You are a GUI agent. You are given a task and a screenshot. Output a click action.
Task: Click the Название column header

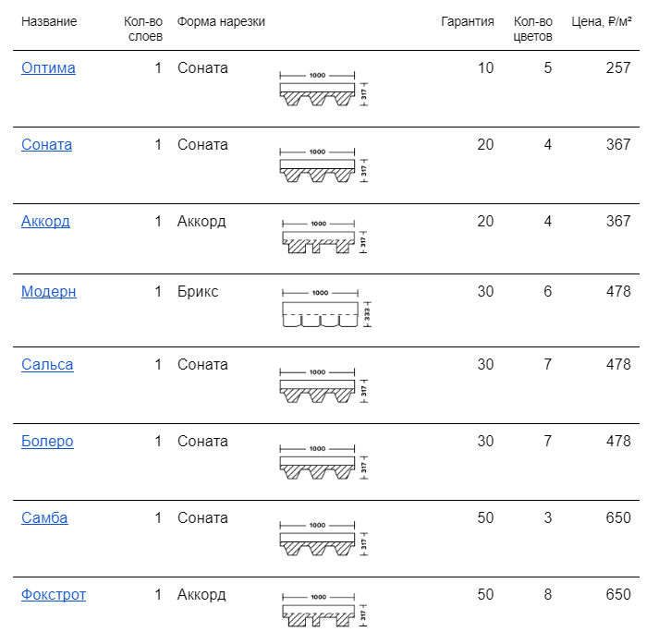point(49,21)
